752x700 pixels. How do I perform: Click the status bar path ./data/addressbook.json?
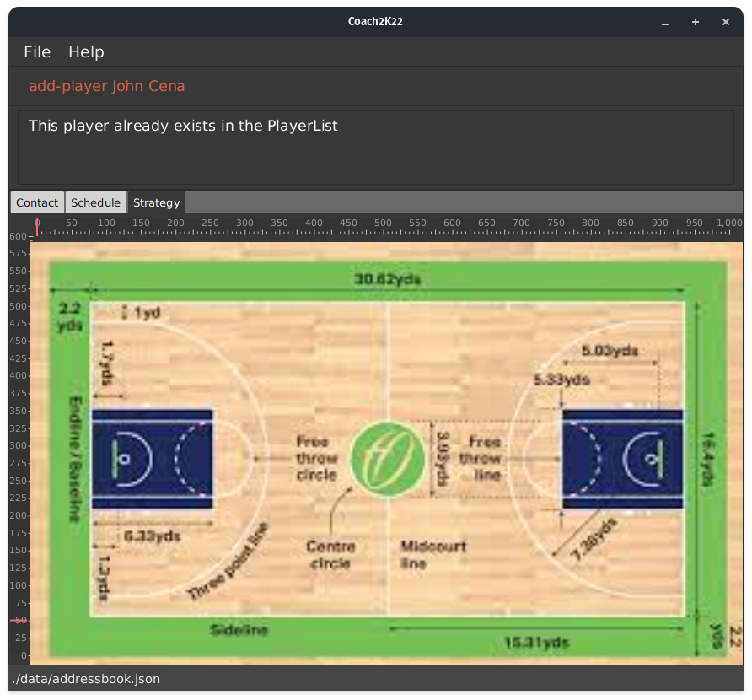pos(86,679)
